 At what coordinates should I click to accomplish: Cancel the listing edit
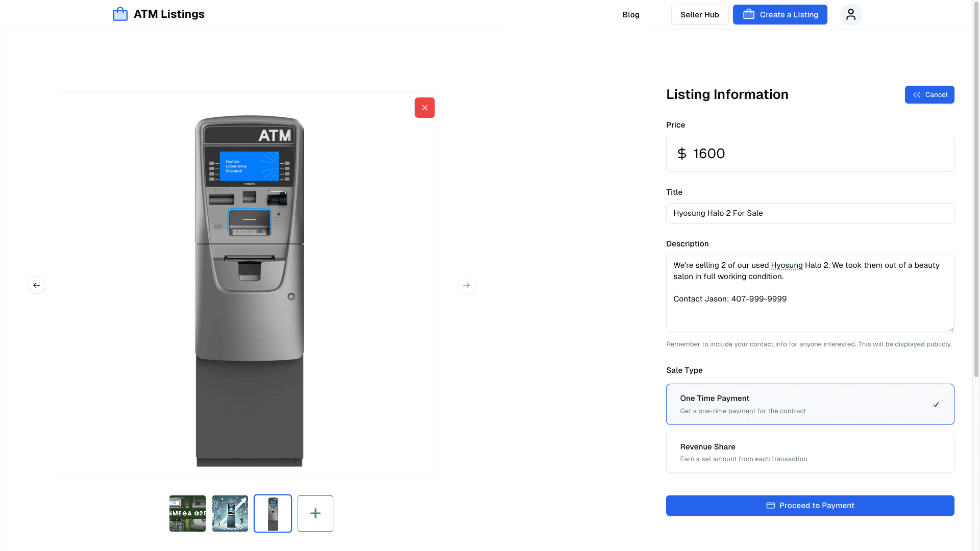click(929, 95)
